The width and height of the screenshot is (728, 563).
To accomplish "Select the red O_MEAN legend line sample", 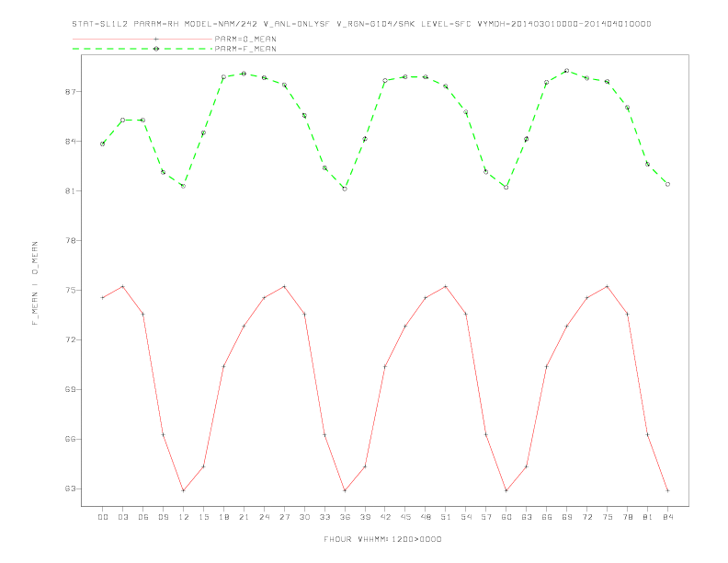I will point(142,39).
